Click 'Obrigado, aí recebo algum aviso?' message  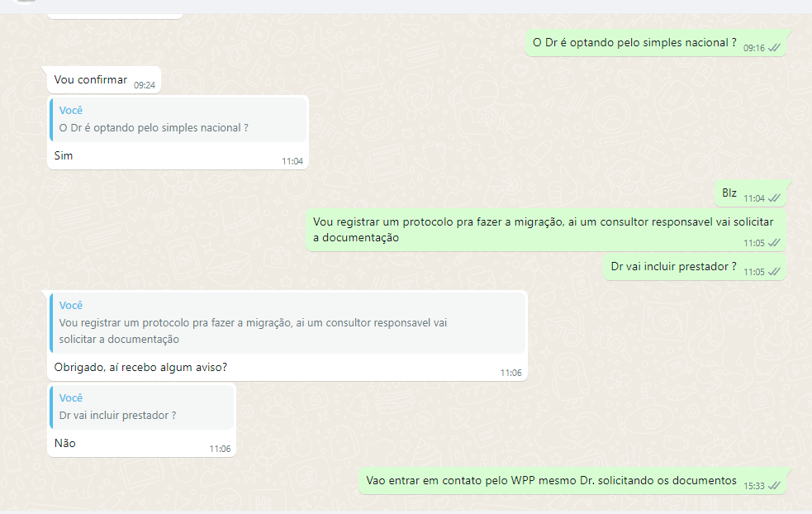pyautogui.click(x=141, y=368)
